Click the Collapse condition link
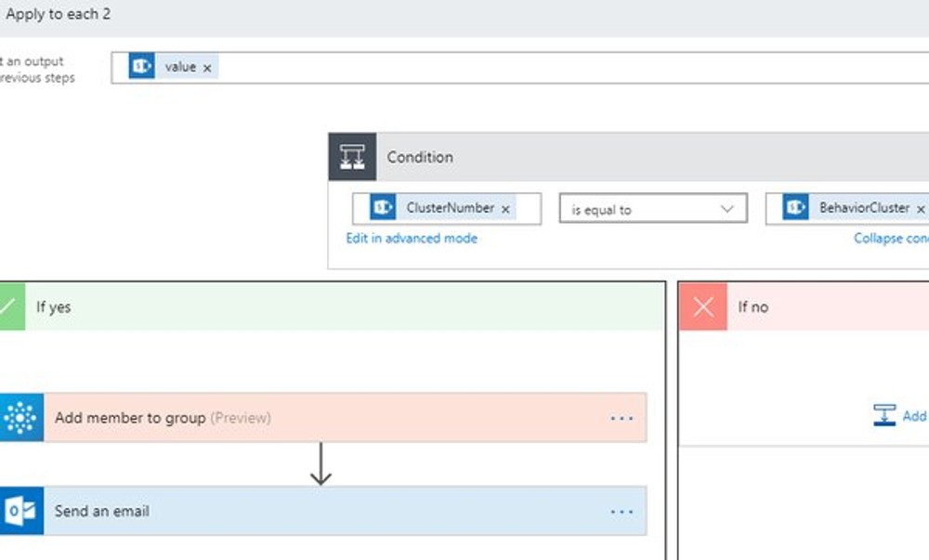 [890, 239]
